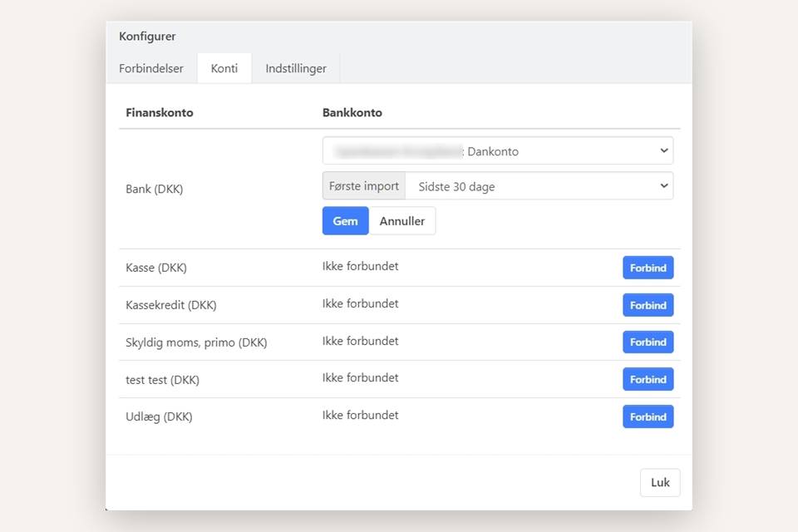The height and width of the screenshot is (532, 798).
Task: Click the Konfigurer dialog title
Action: tap(147, 37)
